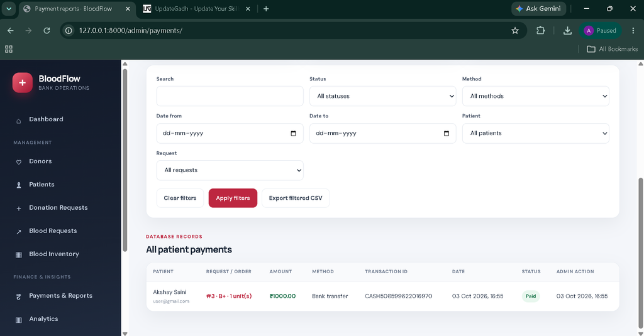Image resolution: width=644 pixels, height=336 pixels.
Task: Click the sidebar vertical scrollbar thumb
Action: [x=125, y=160]
